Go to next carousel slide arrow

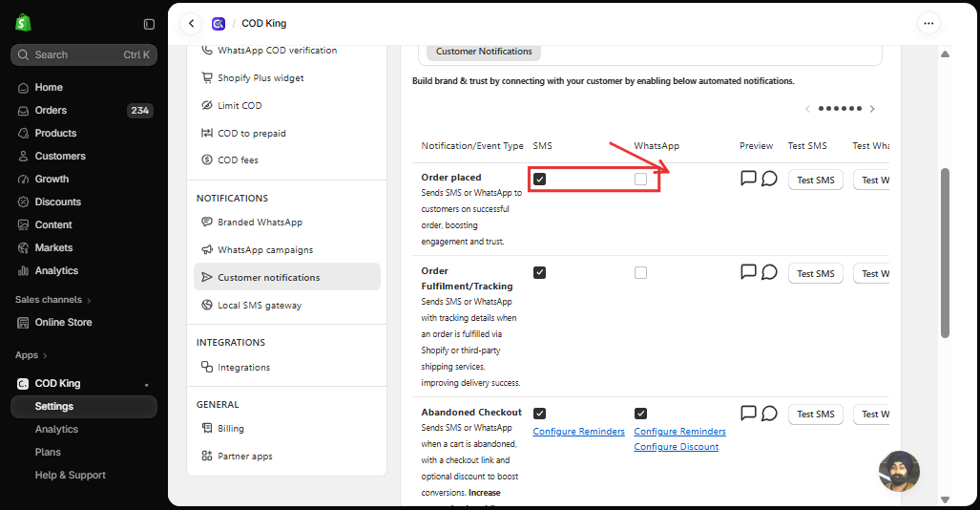(x=872, y=109)
